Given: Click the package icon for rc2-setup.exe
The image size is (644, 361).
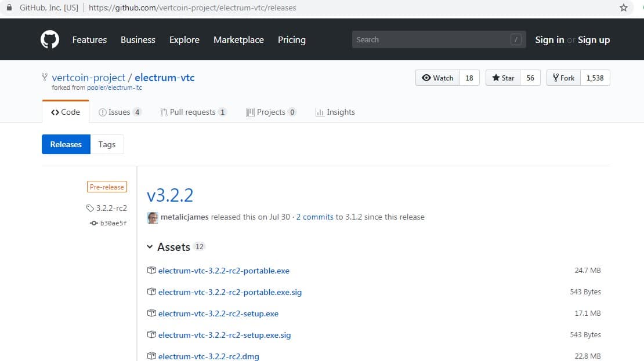Looking at the screenshot, I should click(x=151, y=313).
